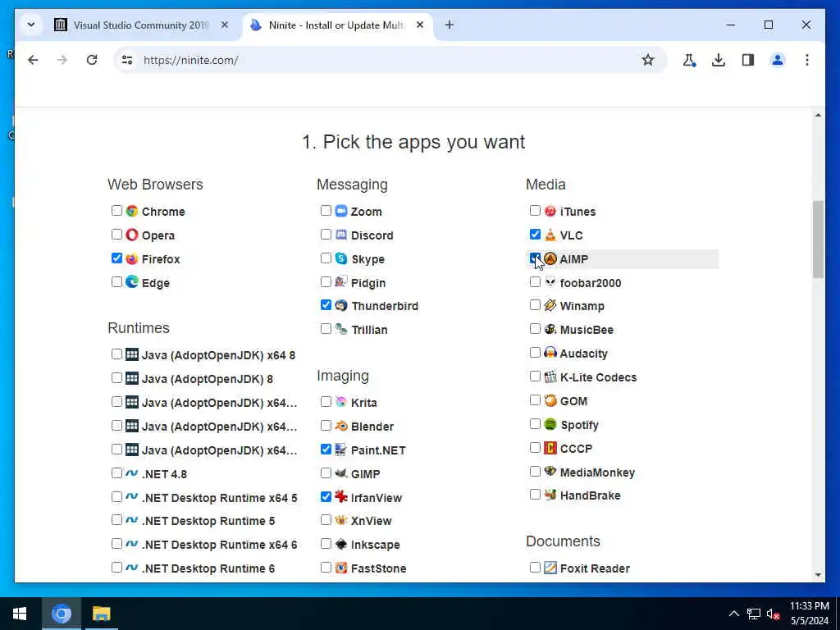This screenshot has width=840, height=630.
Task: Click the Krita app icon
Action: (x=341, y=402)
